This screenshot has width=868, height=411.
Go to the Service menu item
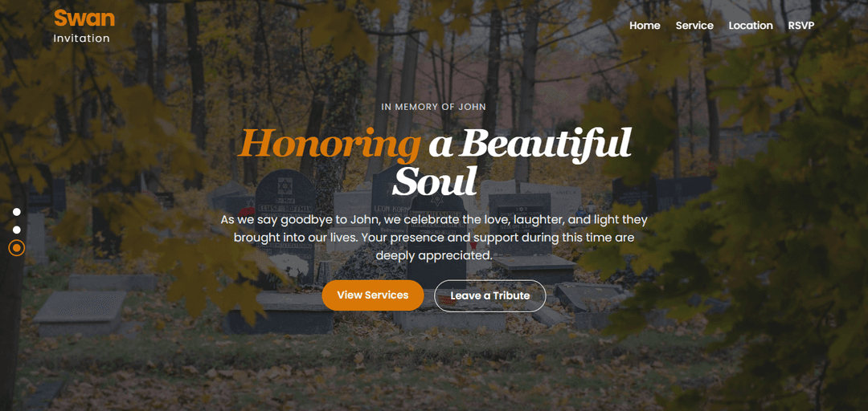click(694, 26)
